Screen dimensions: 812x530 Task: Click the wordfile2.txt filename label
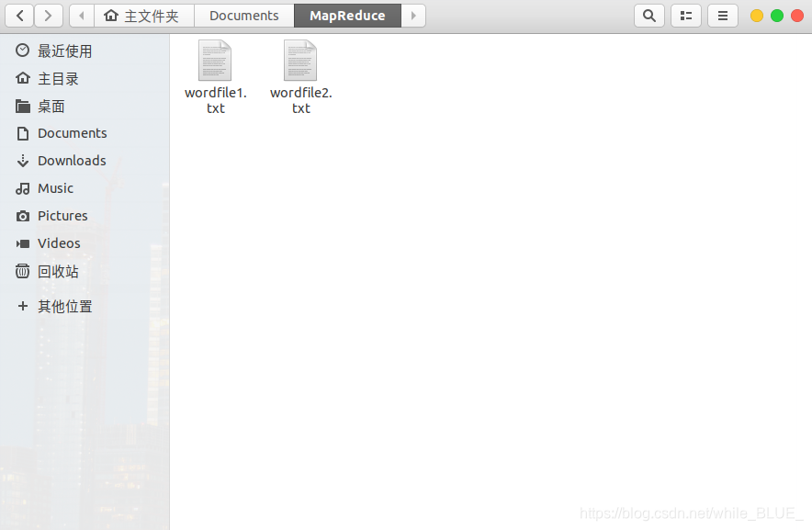[x=301, y=100]
